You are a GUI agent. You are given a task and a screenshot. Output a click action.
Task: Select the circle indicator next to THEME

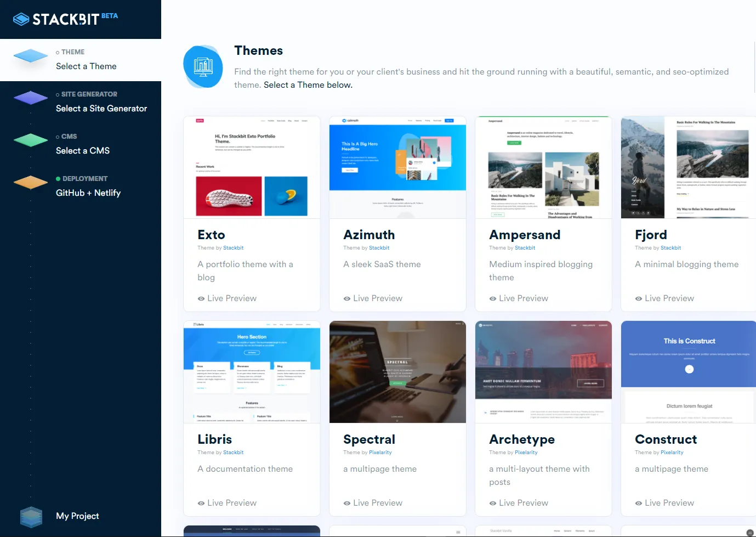click(57, 52)
